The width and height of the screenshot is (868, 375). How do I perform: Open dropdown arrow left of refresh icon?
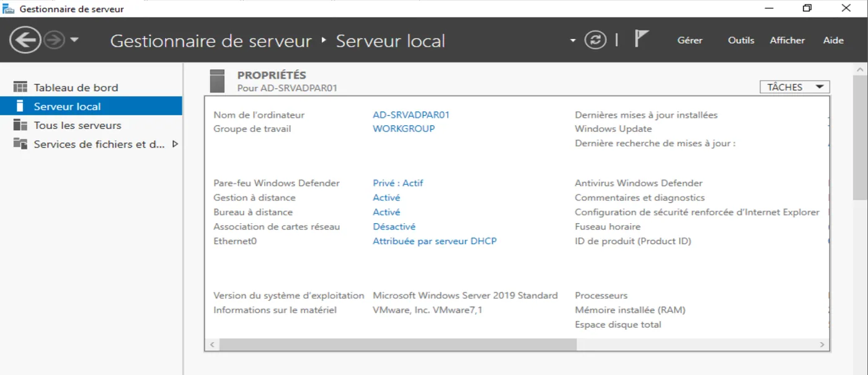(573, 41)
